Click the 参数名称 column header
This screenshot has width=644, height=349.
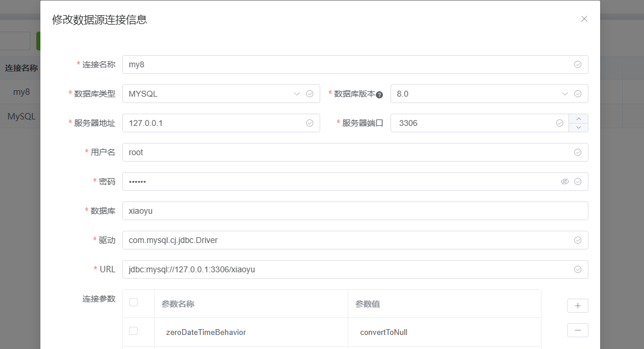click(251, 304)
